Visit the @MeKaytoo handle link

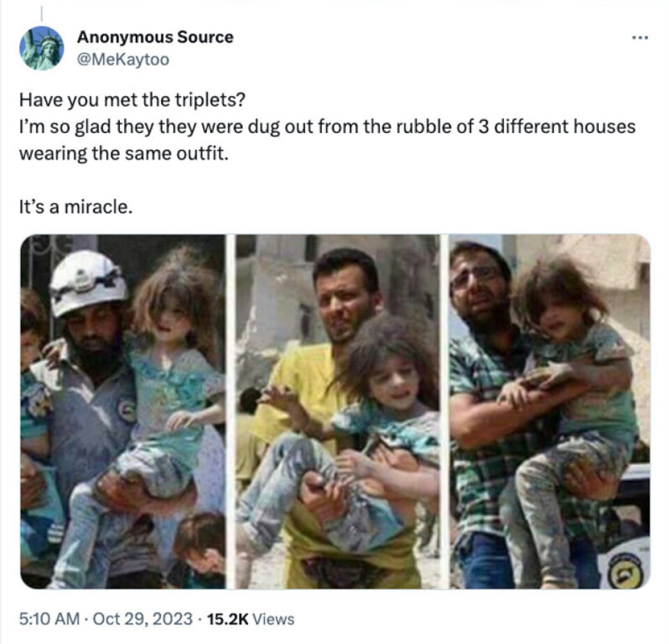point(123,59)
